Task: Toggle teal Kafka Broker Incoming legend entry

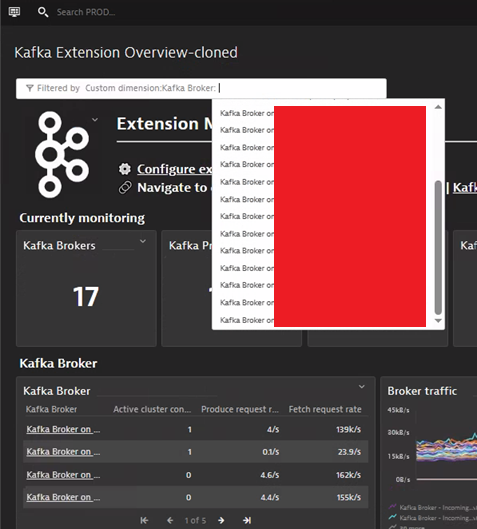Action: pos(432,518)
